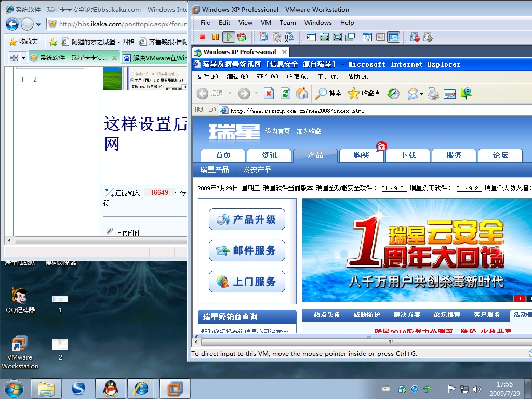Go to page 2 of the forum thread
Screen dimensions: 532x399
pos(35,79)
